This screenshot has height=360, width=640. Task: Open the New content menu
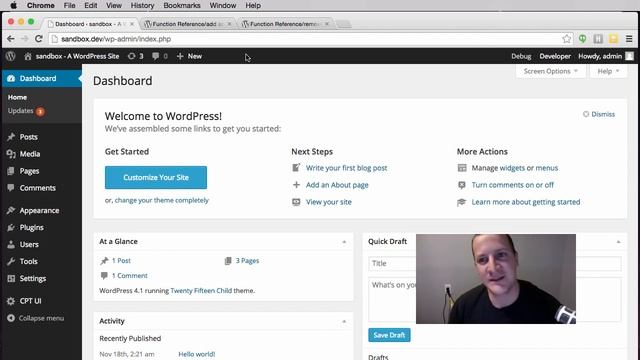(x=189, y=56)
